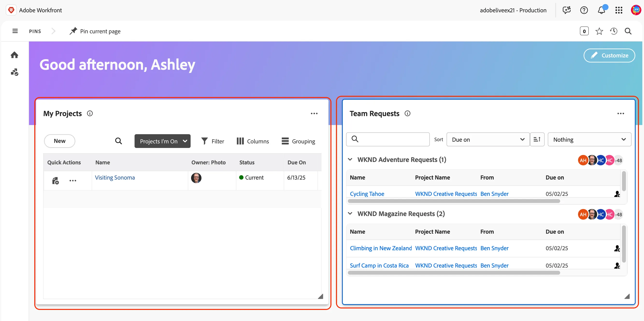Click the assign icon for Cycling Tahoe

(617, 194)
